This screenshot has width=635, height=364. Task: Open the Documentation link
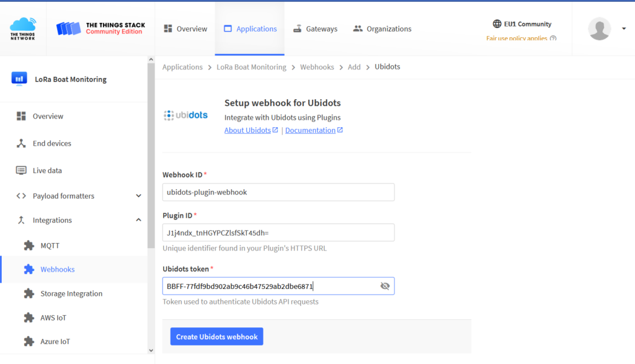[309, 130]
